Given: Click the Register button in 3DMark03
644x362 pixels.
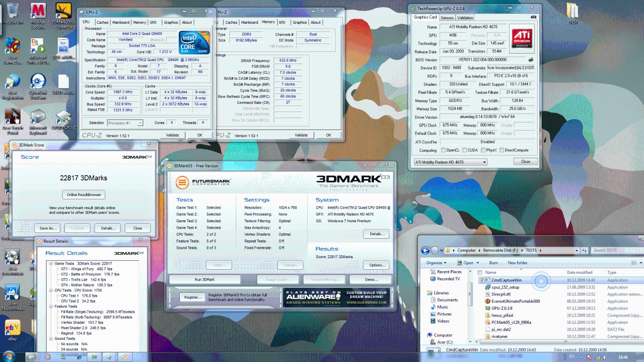Looking at the screenshot, I should coord(192,297).
